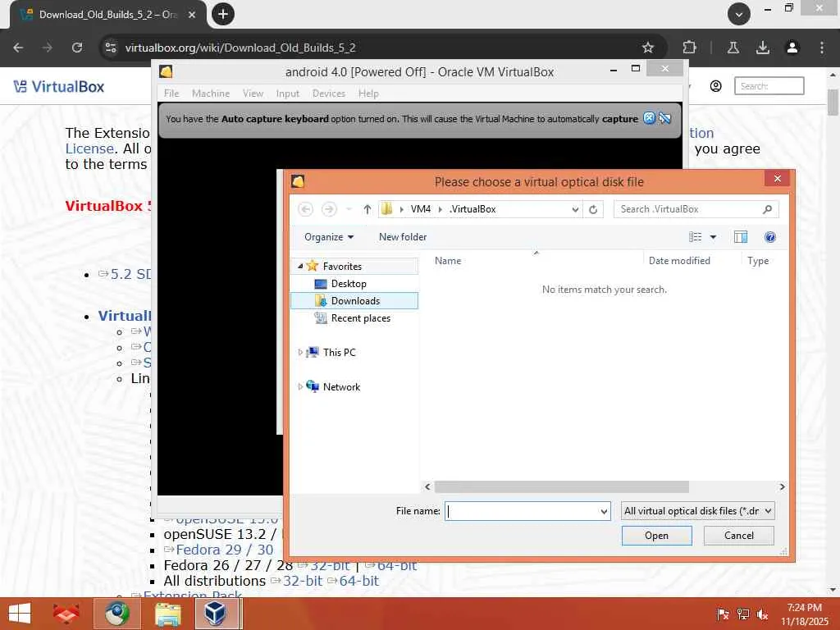Open Chrome extensions puzzle icon

tap(689, 48)
